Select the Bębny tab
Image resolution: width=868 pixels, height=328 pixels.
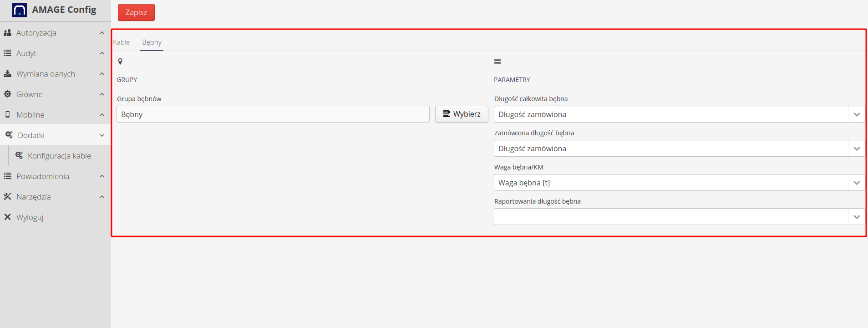point(152,42)
